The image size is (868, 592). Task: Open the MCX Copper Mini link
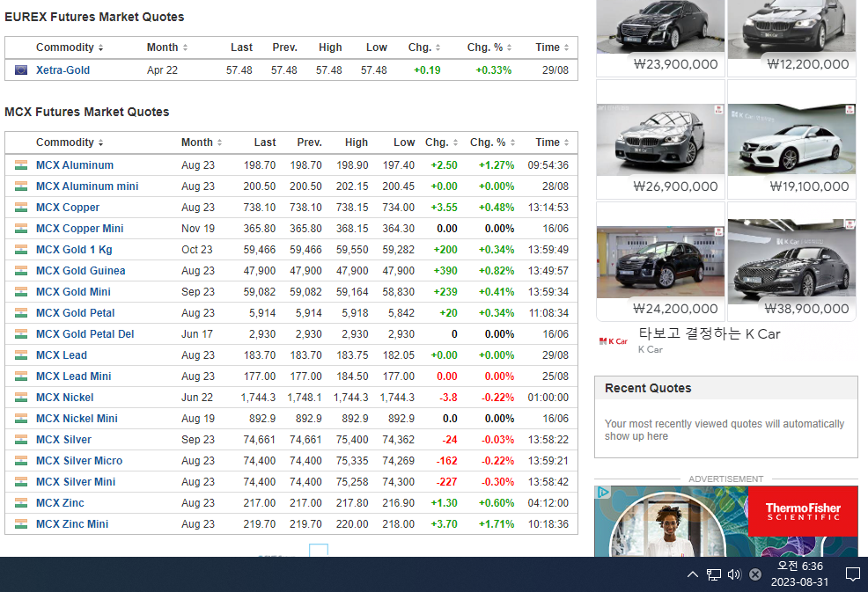(x=80, y=229)
